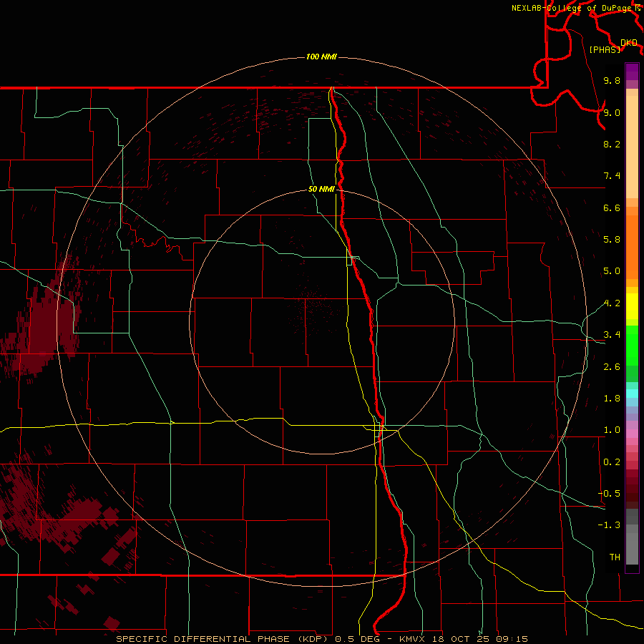Click the yellow color bar segment
Screen dimensions: 644x644
click(632, 306)
